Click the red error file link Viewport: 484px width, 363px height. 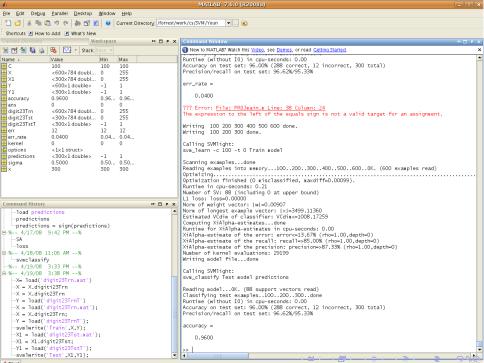click(x=270, y=108)
